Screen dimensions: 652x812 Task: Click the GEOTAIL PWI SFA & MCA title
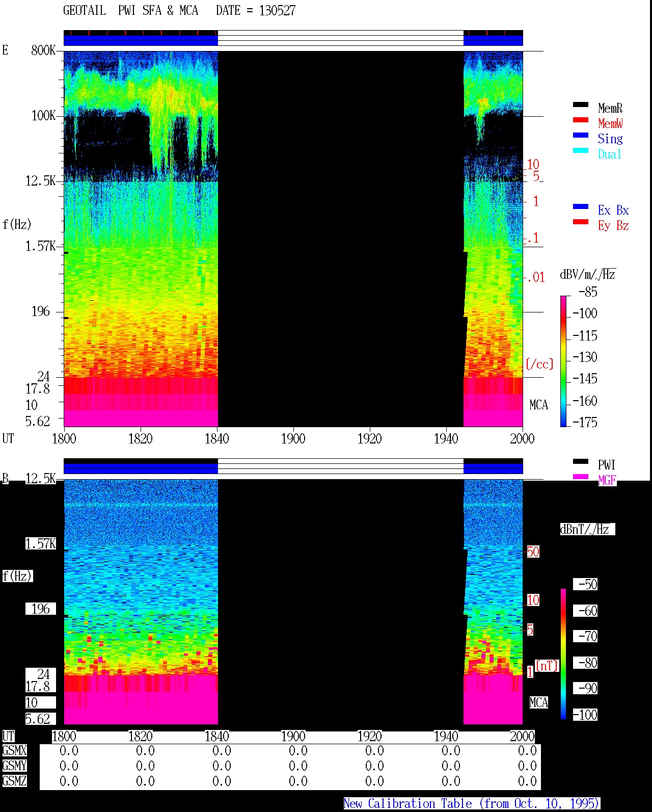point(131,11)
